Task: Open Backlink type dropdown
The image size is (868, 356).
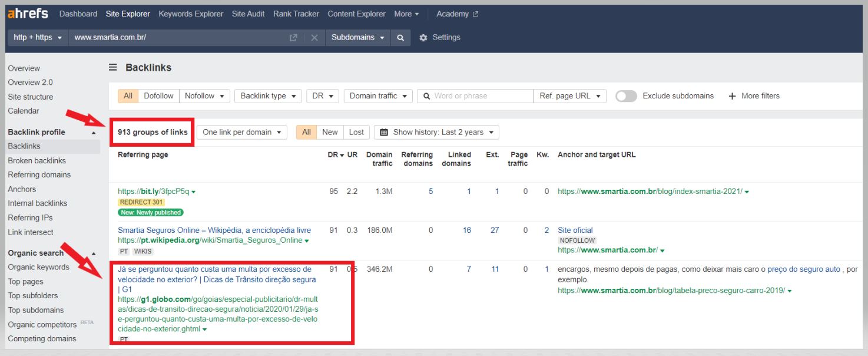Action: click(x=268, y=95)
